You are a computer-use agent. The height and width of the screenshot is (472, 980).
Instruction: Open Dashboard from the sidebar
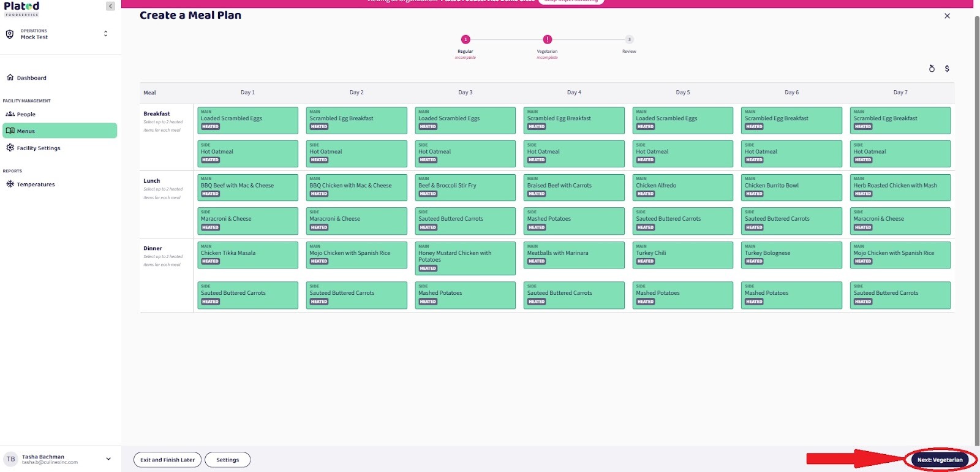(x=31, y=78)
